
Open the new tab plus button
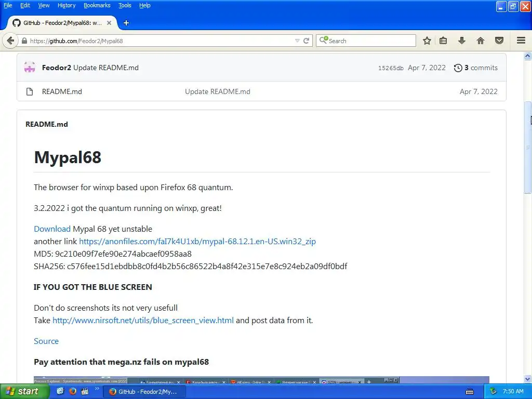click(x=126, y=23)
